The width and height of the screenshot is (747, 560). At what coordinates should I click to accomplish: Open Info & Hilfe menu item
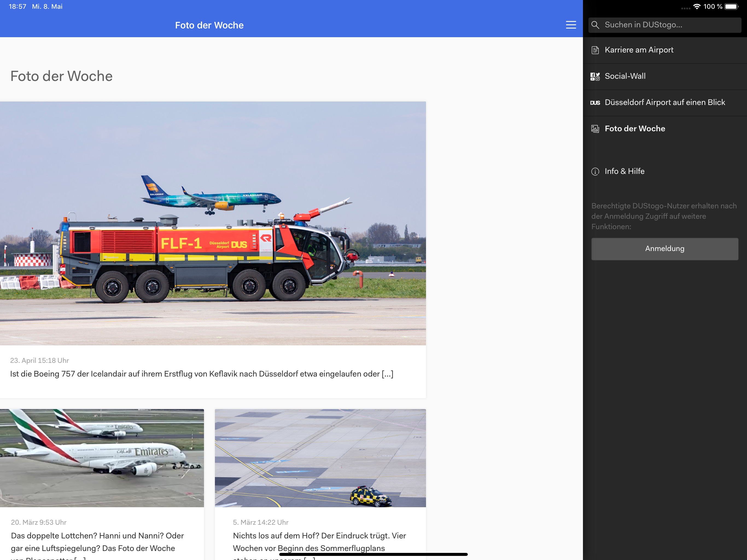point(665,171)
